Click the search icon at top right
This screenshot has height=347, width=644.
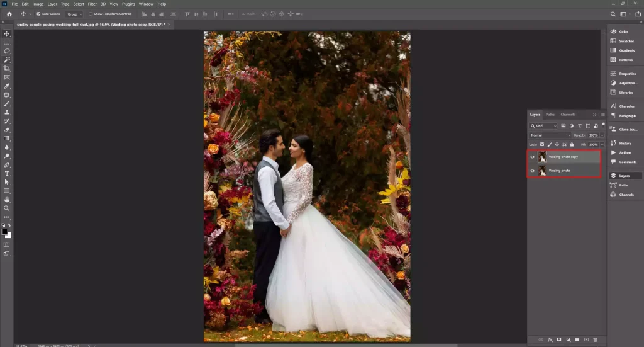click(613, 14)
